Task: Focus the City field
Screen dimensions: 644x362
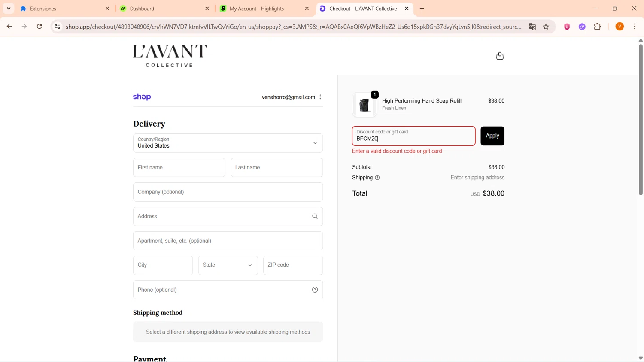Action: point(163,265)
